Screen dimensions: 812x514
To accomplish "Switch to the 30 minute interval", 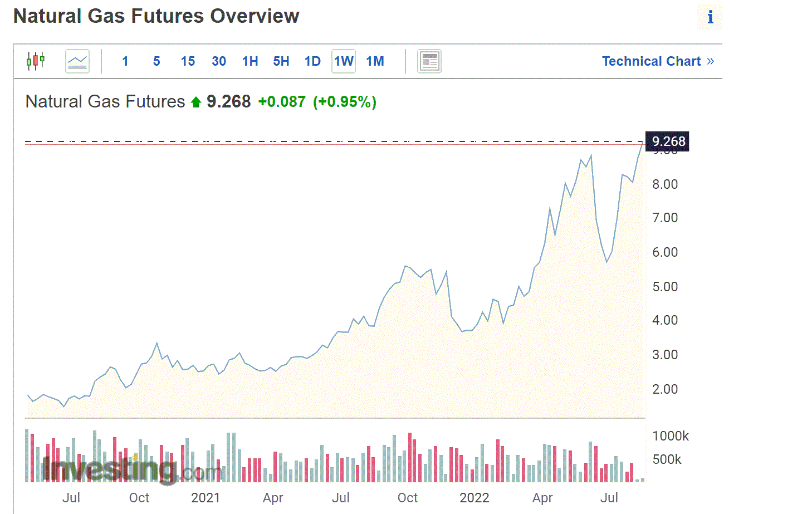I will click(x=219, y=61).
